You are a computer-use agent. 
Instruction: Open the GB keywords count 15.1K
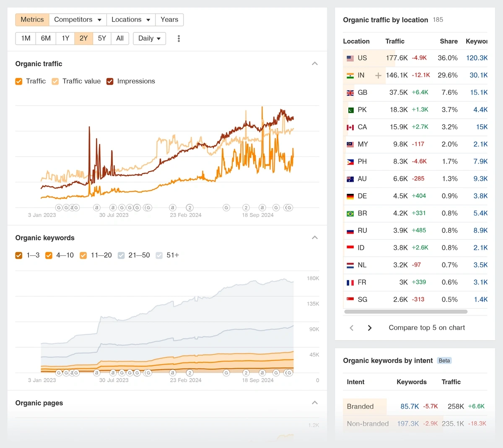click(x=479, y=93)
